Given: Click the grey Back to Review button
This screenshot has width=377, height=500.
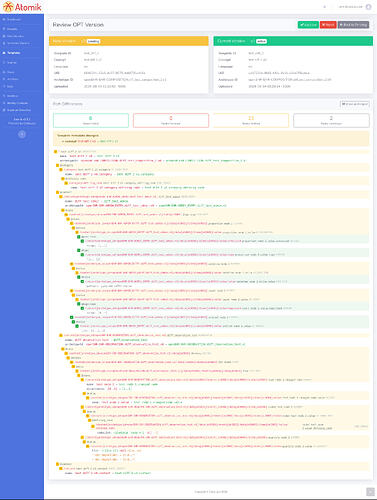Looking at the screenshot, I should click(x=353, y=25).
